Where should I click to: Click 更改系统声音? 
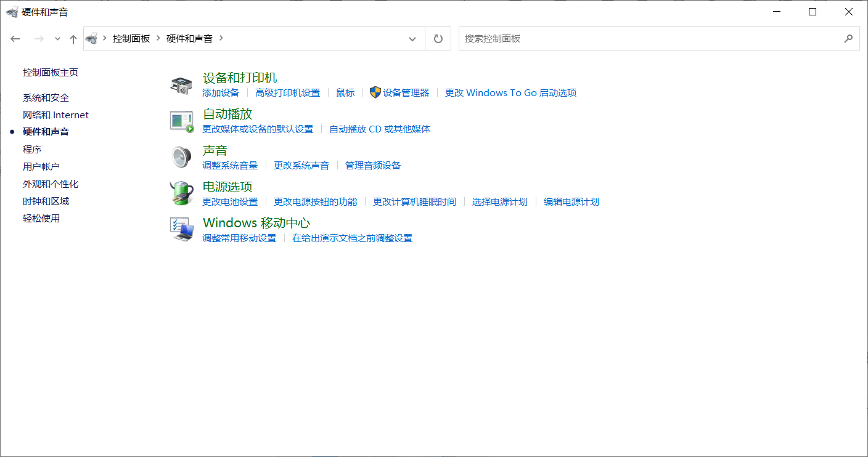(301, 166)
